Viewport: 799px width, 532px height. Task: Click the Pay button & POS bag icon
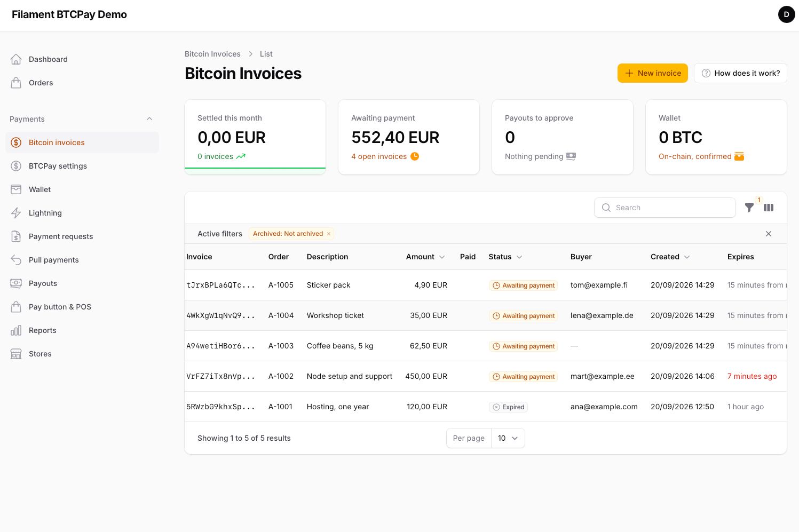(16, 307)
